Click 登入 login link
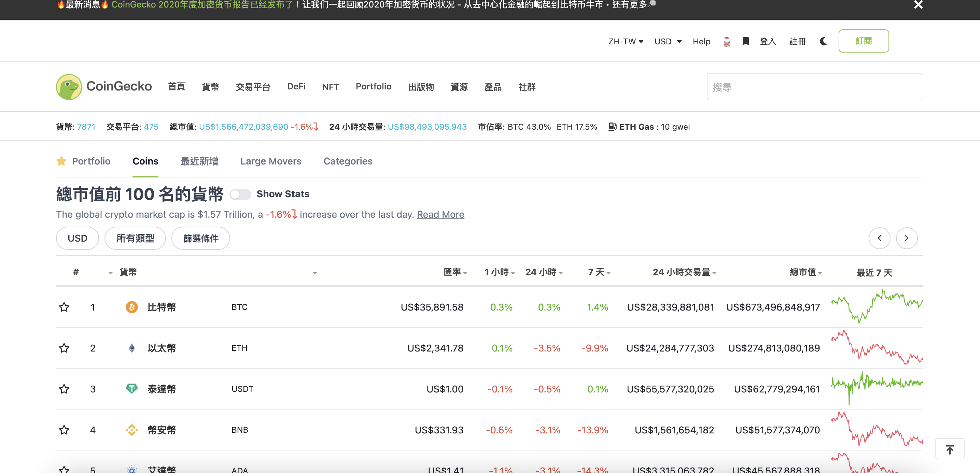 pyautogui.click(x=768, y=41)
